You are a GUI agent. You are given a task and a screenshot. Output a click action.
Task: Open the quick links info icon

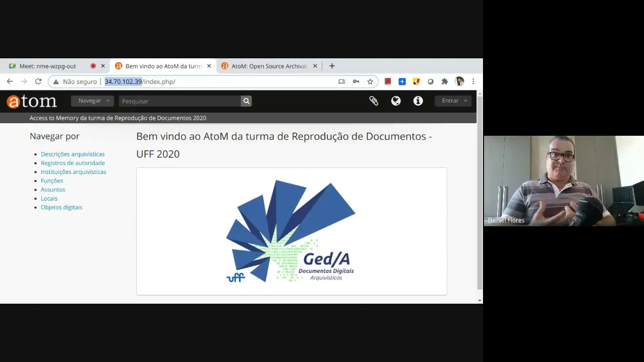[418, 101]
